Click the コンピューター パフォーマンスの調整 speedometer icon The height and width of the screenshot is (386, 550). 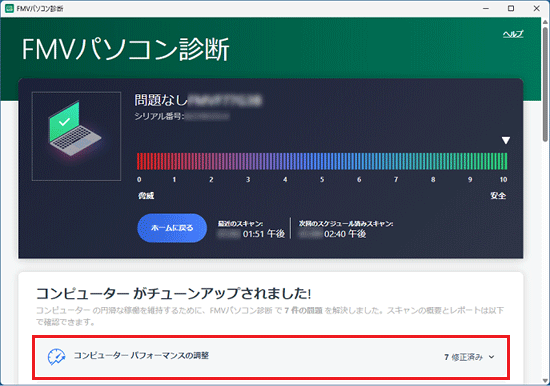pyautogui.click(x=56, y=357)
